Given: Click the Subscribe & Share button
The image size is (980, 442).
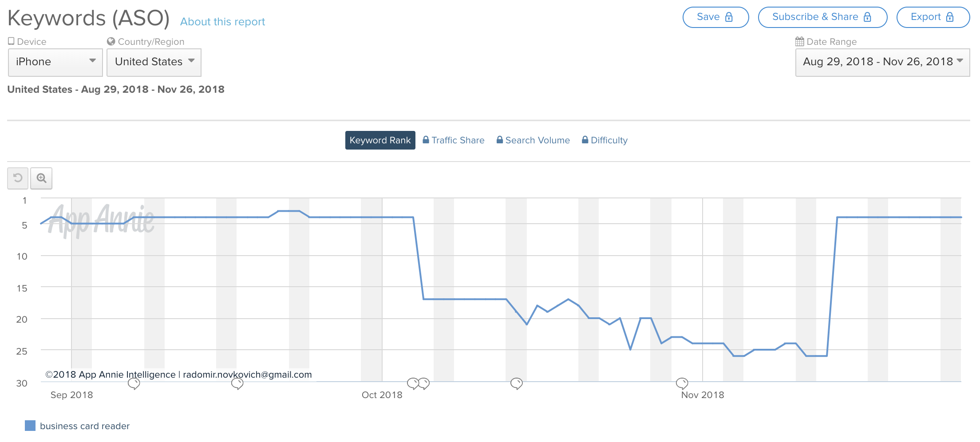Looking at the screenshot, I should click(x=822, y=17).
